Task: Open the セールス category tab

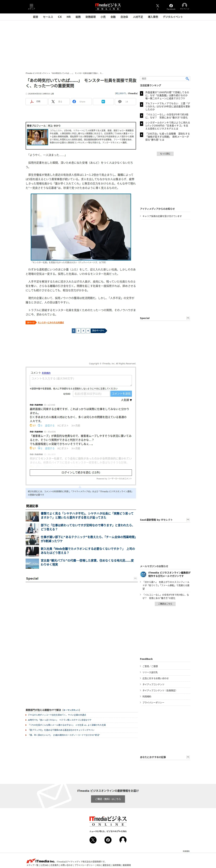Action: [48, 17]
